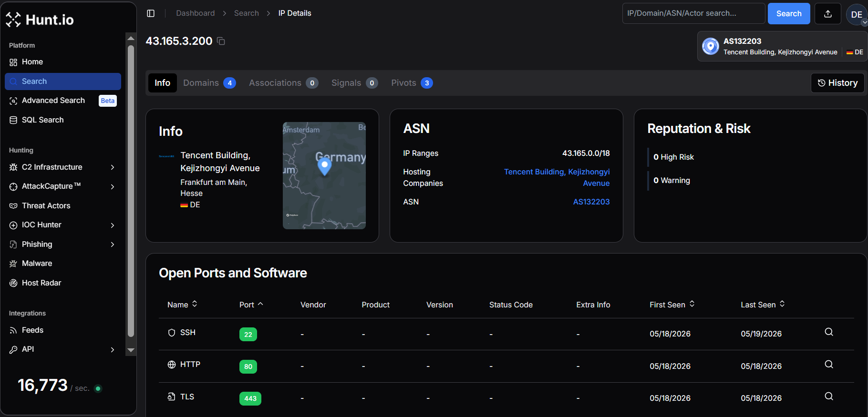Open Home in the sidebar

click(x=63, y=62)
